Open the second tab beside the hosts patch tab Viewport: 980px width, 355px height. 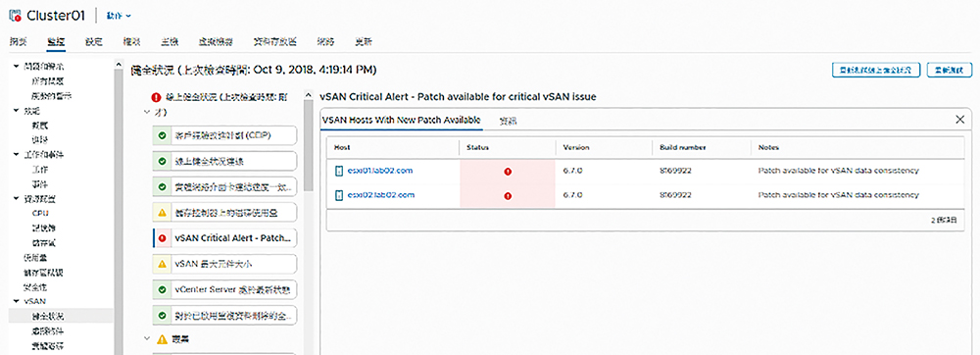pos(508,121)
